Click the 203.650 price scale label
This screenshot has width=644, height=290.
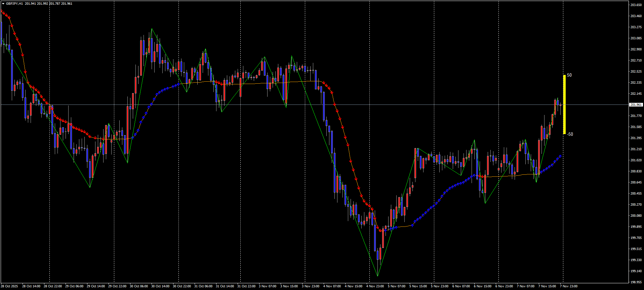636,5
